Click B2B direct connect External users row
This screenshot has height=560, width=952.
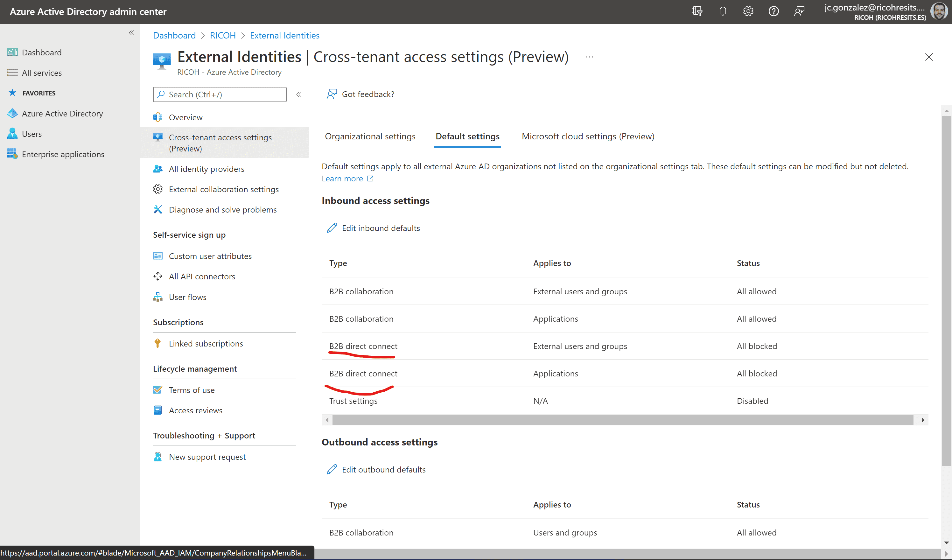pyautogui.click(x=625, y=346)
